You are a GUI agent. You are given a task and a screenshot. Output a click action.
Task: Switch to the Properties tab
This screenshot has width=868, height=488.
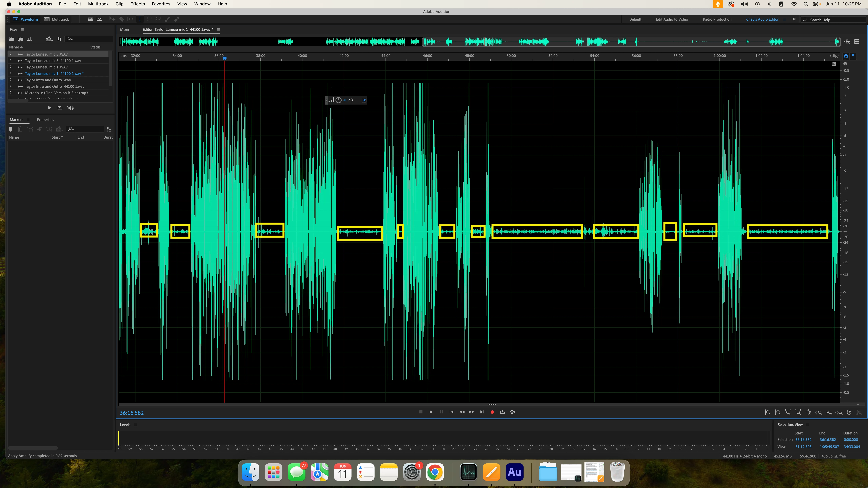click(45, 120)
